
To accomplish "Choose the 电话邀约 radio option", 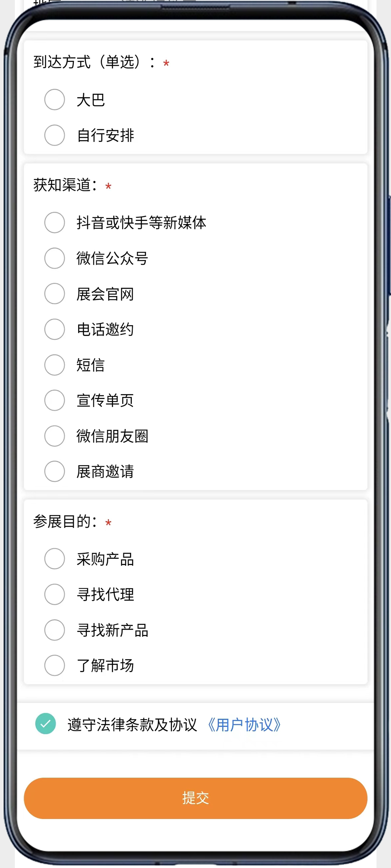I will coord(55,329).
